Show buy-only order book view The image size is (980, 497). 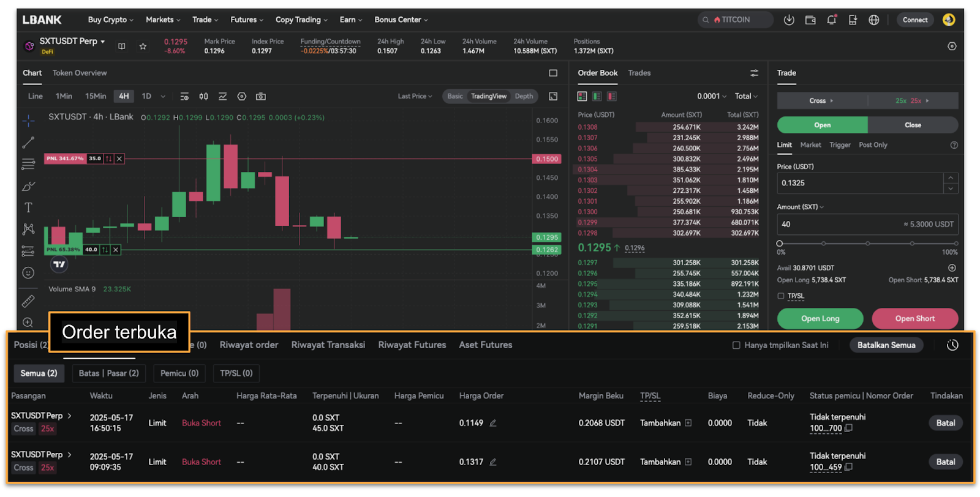597,96
